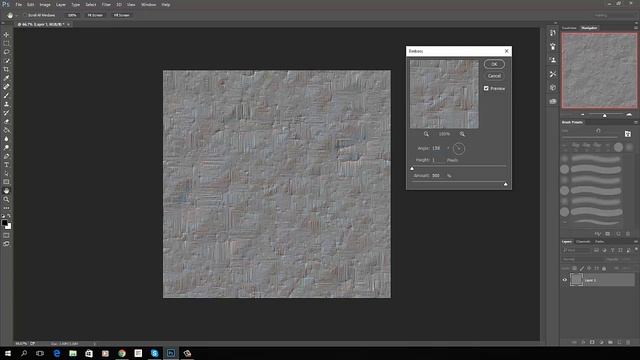
Task: Cancel the Emboss dialog
Action: (x=494, y=76)
